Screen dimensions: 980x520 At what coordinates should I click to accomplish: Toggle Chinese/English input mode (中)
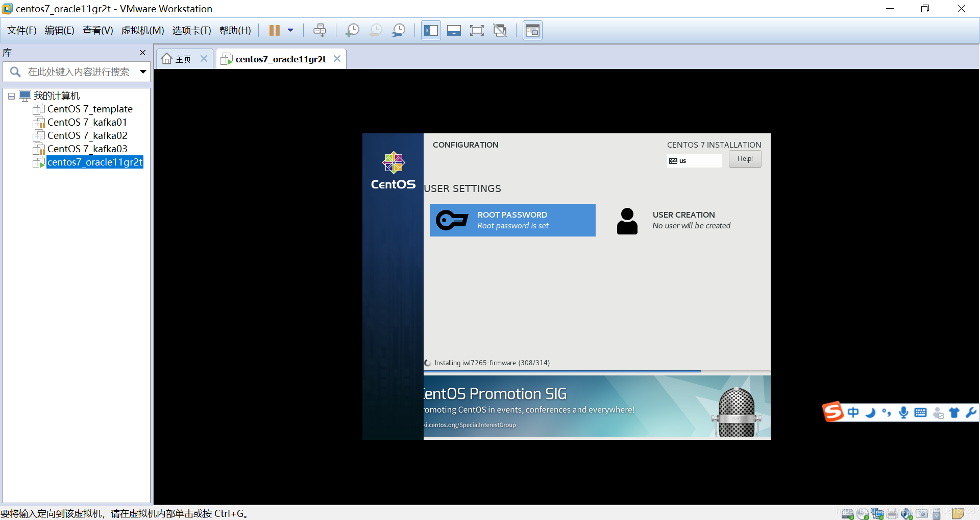pos(853,412)
